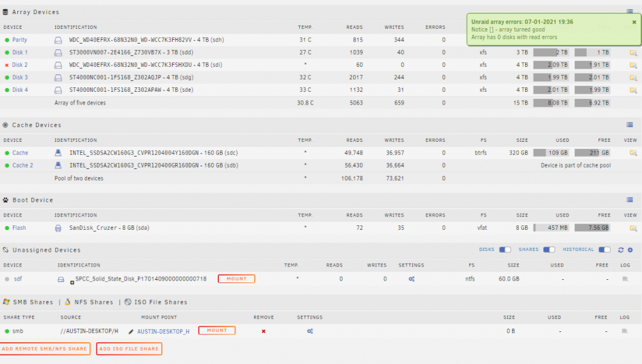The image size is (642, 364).
Task: Toggle the Disks switch in Unassigned Devices
Action: (505, 250)
